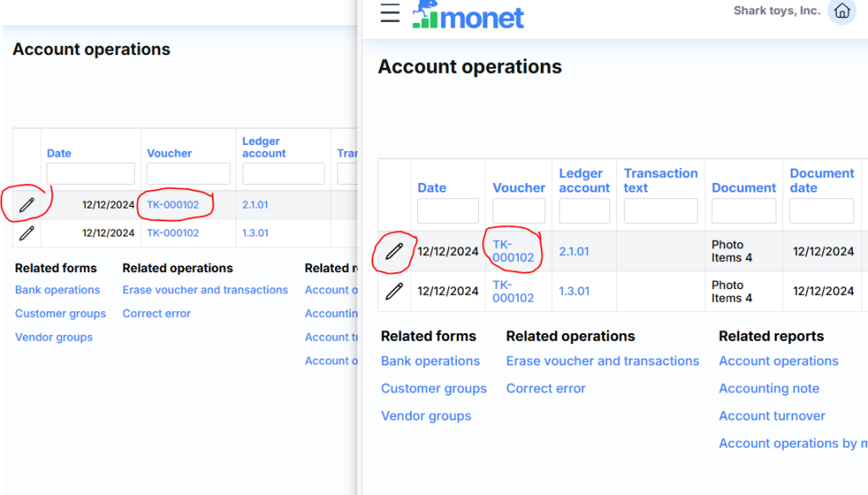Click the edit pencil beside Photo Items 4 row 1.3.01
The width and height of the screenshot is (868, 495).
[x=394, y=292]
